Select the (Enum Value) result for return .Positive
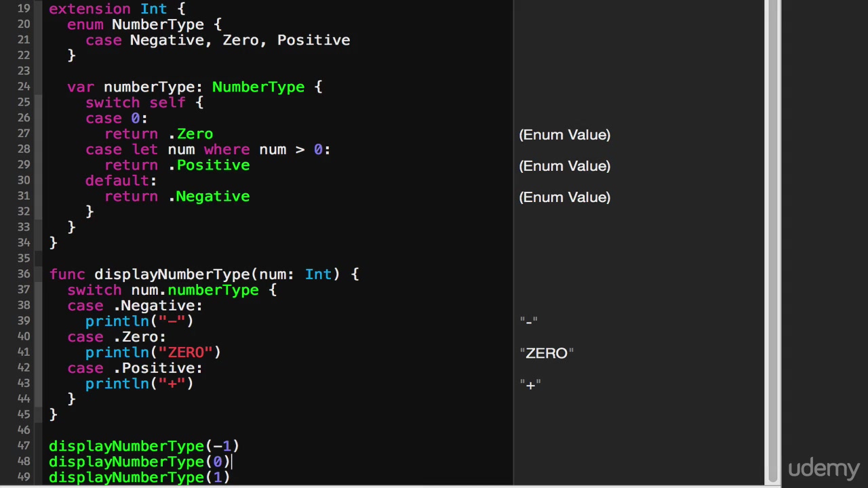This screenshot has width=868, height=488. [x=565, y=166]
